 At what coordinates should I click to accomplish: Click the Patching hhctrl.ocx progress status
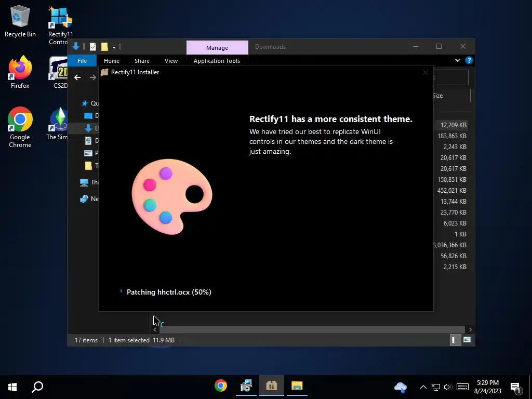coord(169,292)
